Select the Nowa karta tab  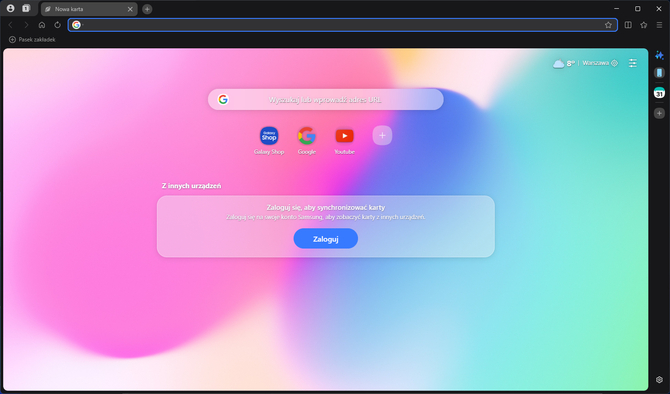point(89,9)
